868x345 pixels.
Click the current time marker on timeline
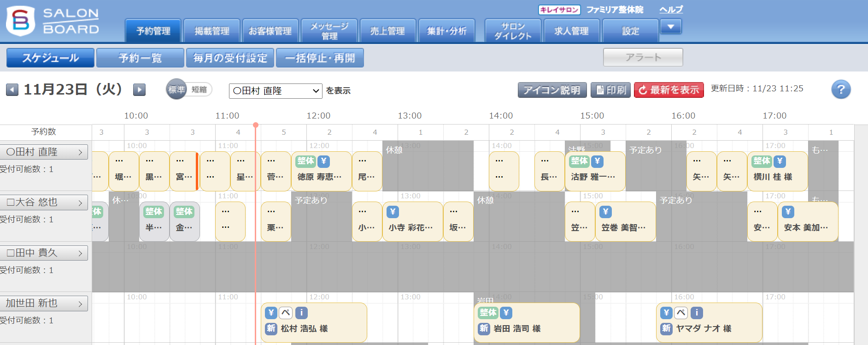[x=256, y=125]
